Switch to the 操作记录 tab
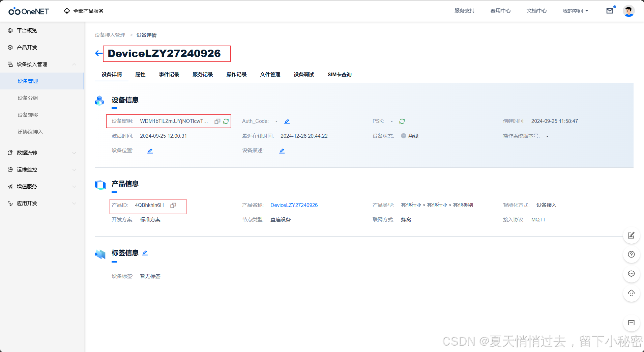 (x=236, y=75)
